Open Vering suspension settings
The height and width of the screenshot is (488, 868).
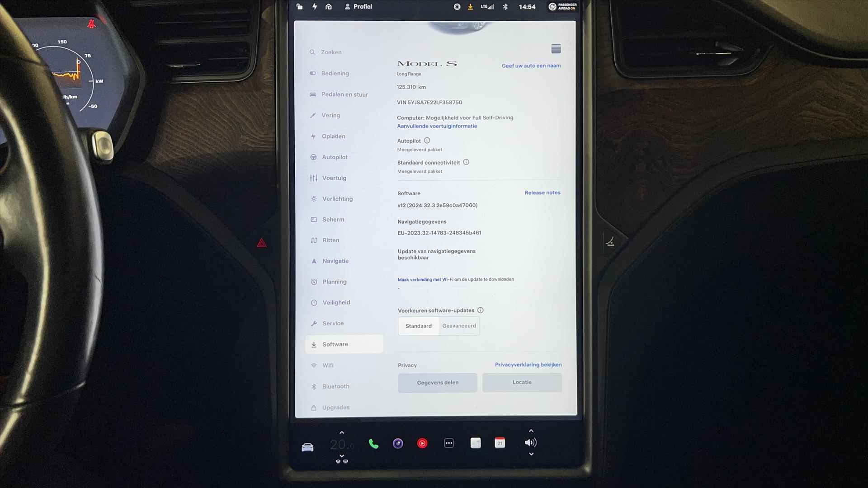point(331,115)
